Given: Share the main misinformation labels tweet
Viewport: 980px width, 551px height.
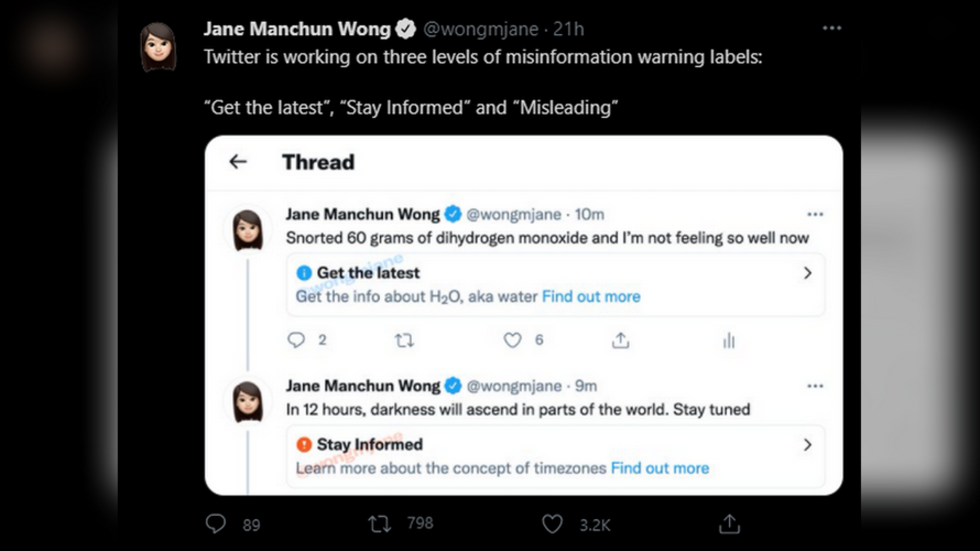Looking at the screenshot, I should (x=729, y=524).
